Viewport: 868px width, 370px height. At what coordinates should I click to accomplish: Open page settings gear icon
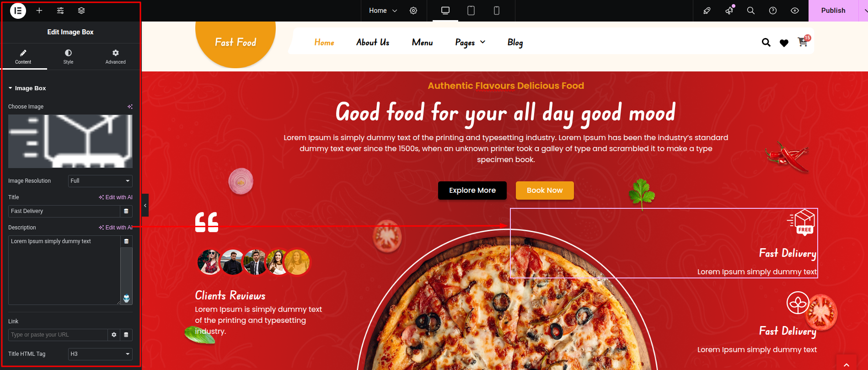(413, 11)
